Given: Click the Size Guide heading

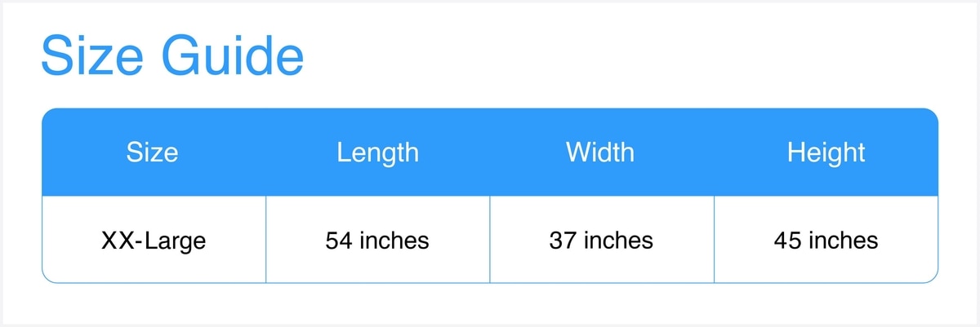Looking at the screenshot, I should [172, 57].
